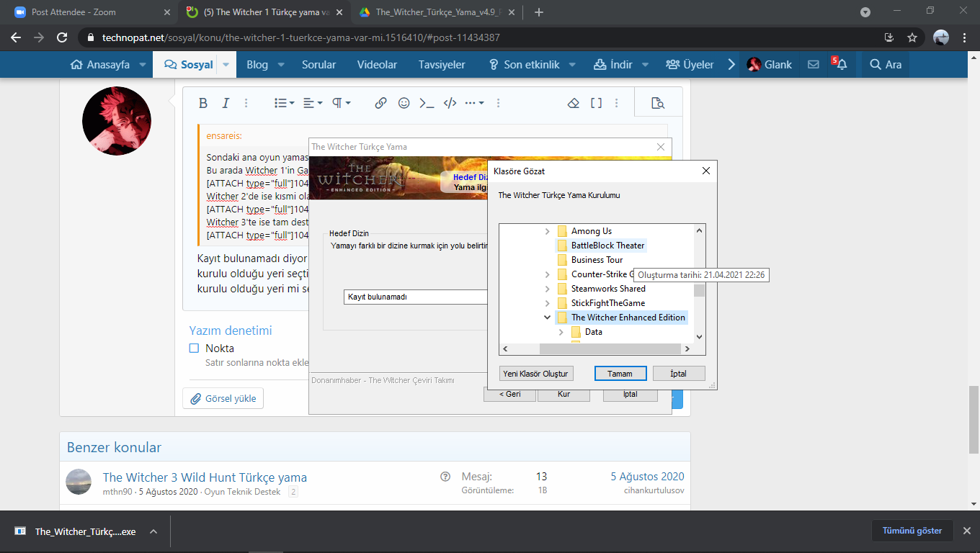The width and height of the screenshot is (980, 553).
Task: Open the Ara search button
Action: click(x=886, y=65)
